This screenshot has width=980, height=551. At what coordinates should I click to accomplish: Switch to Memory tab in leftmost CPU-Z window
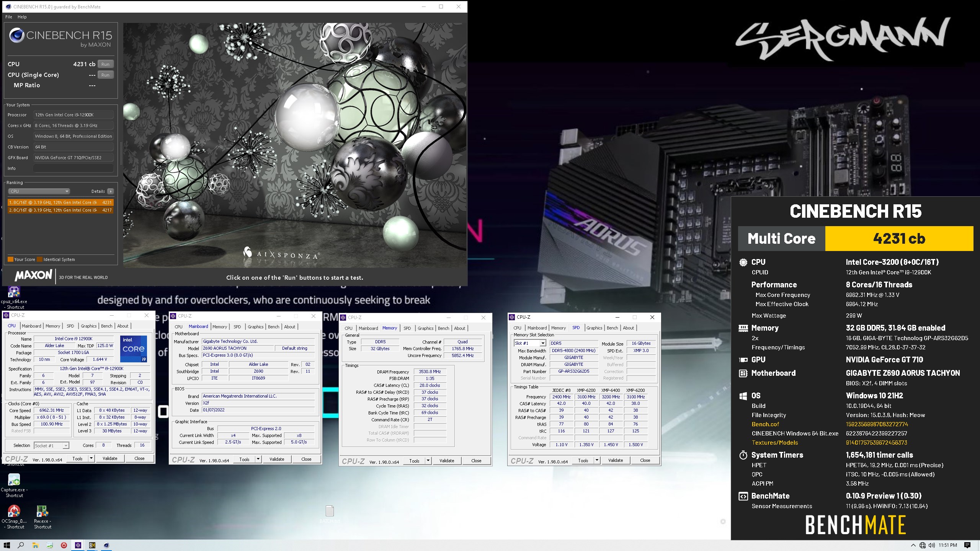tap(53, 326)
